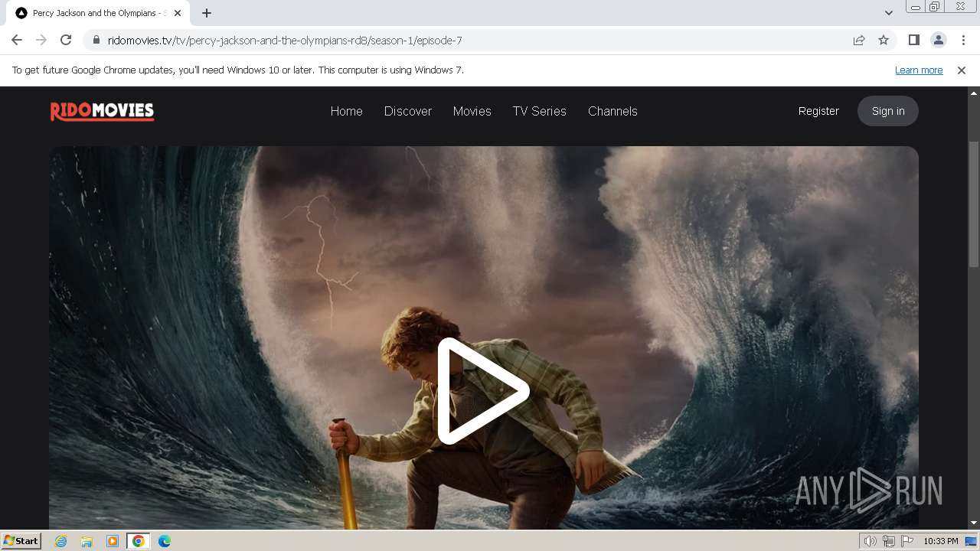Open a new tab
This screenshot has width=980, height=551.
[207, 13]
